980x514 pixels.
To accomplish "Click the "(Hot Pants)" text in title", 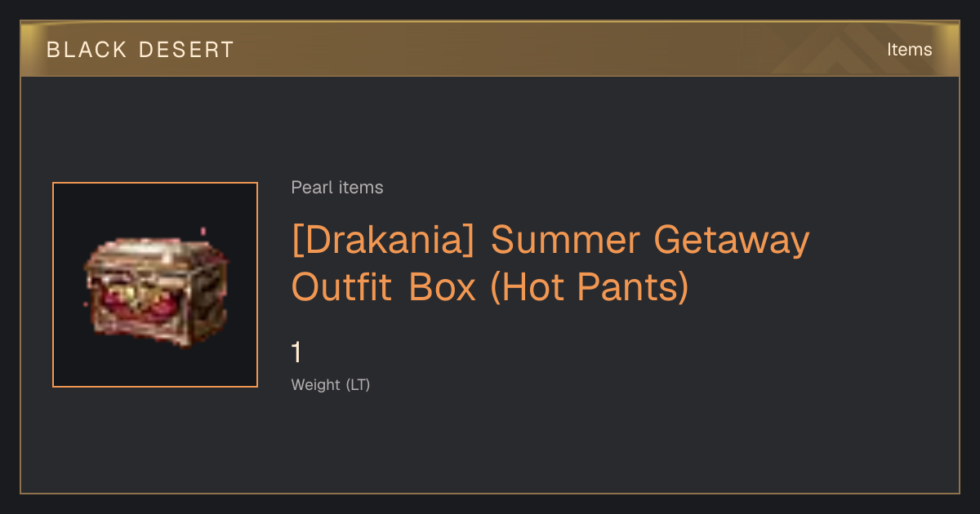I will pyautogui.click(x=589, y=286).
